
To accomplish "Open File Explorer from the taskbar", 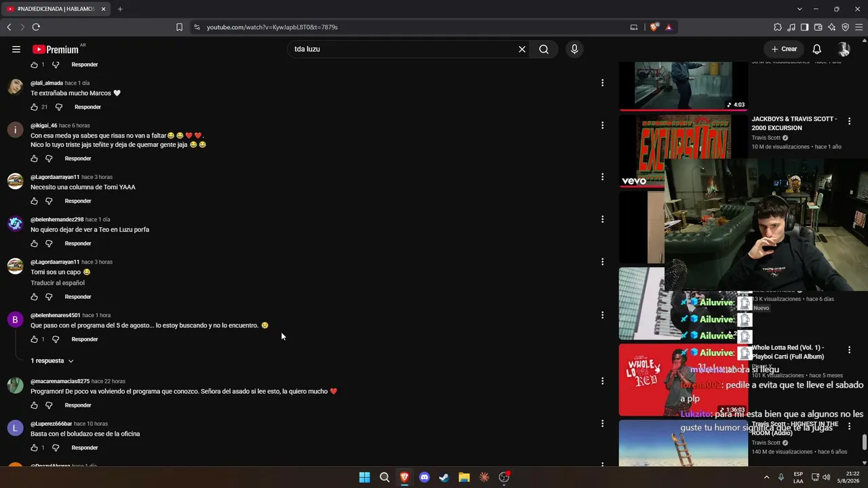I will point(464,477).
